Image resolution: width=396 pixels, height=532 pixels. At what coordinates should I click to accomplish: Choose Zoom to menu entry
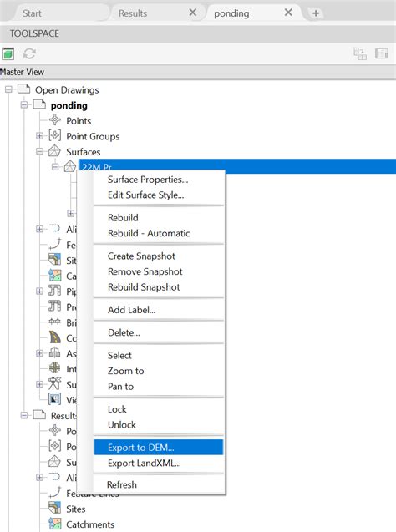coord(159,371)
